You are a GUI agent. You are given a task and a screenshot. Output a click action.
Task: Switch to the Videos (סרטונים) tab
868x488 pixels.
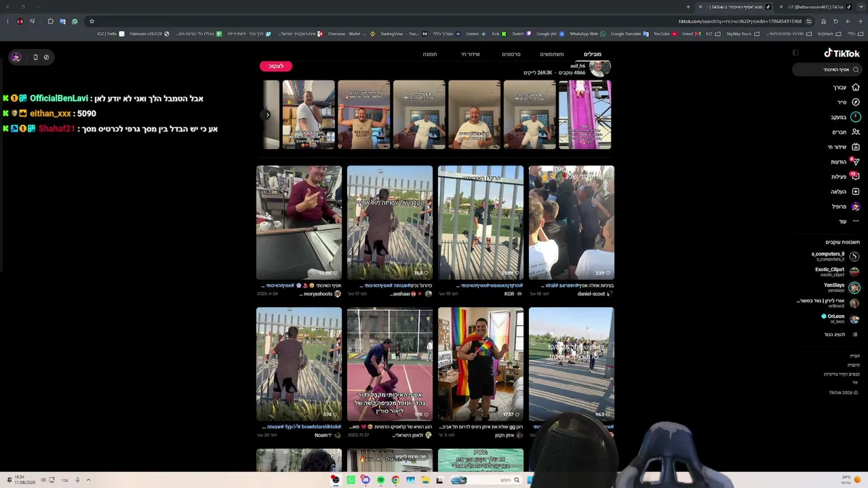(511, 54)
